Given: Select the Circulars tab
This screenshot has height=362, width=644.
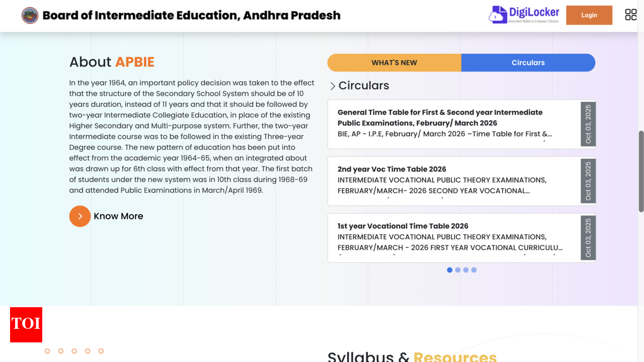Looking at the screenshot, I should (528, 63).
